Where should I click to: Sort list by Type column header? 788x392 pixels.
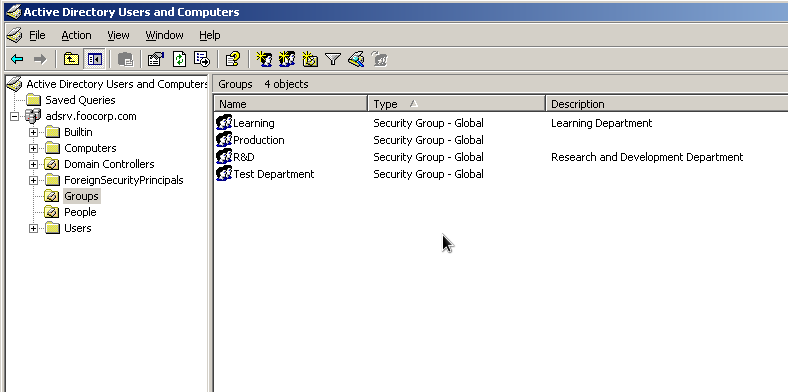pyautogui.click(x=457, y=104)
